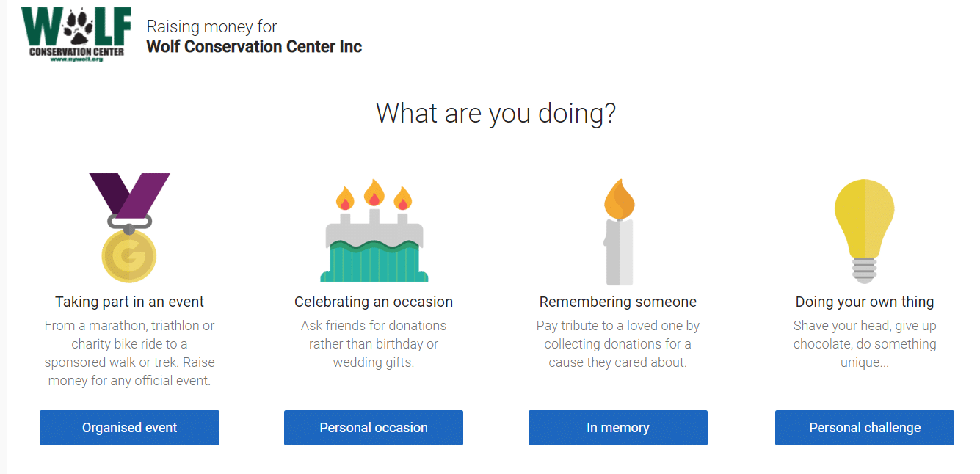Screen dimensions: 980x474
Task: Click the 'Wolf Conservation Center Inc' charity name
Action: click(254, 47)
